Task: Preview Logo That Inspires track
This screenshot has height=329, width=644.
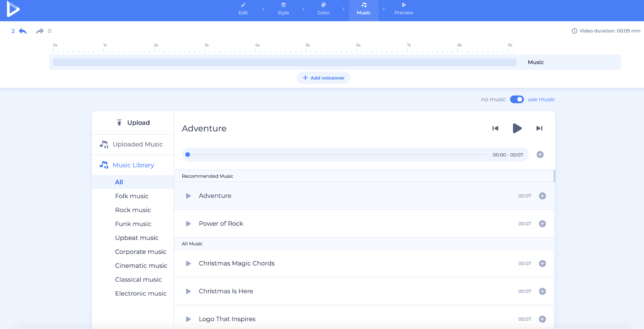Action: point(188,319)
